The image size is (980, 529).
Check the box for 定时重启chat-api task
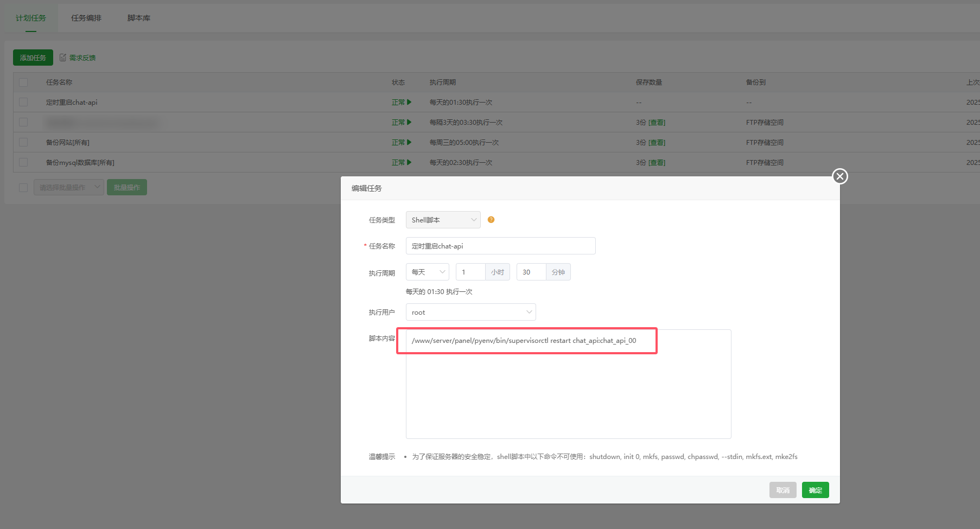23,102
